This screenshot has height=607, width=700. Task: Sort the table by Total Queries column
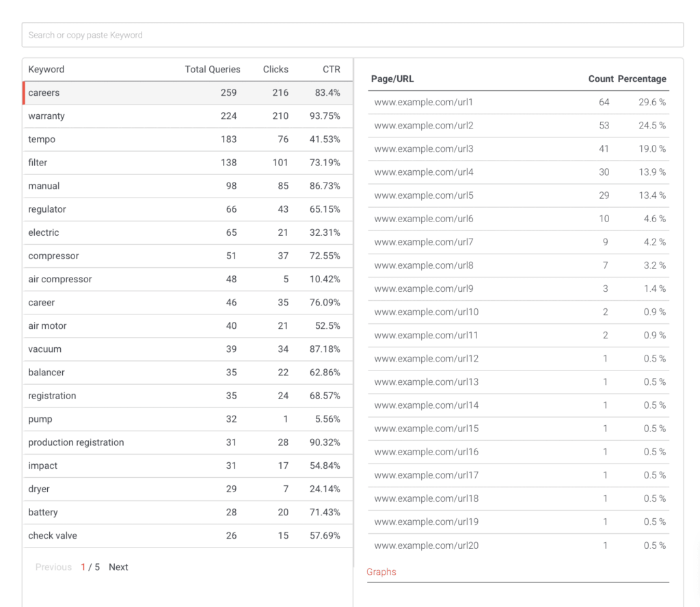[212, 69]
